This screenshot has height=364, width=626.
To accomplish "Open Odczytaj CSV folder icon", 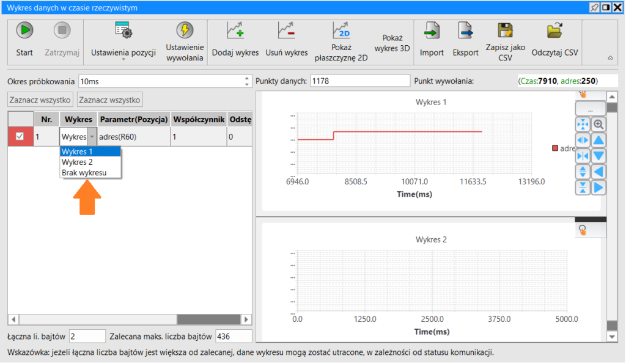I will click(x=554, y=31).
